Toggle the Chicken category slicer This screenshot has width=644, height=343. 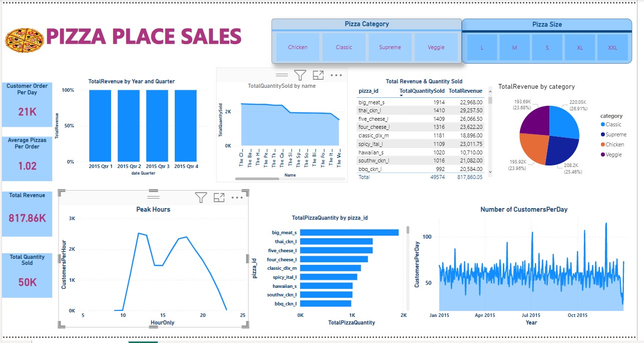click(297, 47)
